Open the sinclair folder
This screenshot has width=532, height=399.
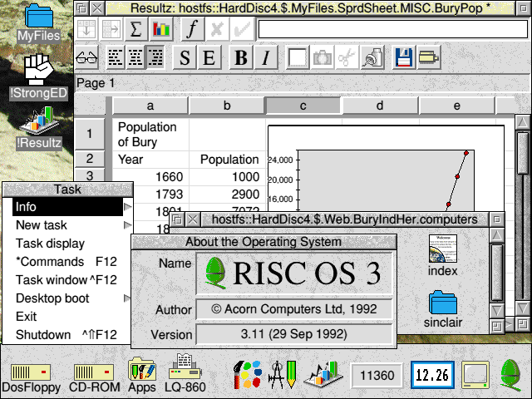443,308
